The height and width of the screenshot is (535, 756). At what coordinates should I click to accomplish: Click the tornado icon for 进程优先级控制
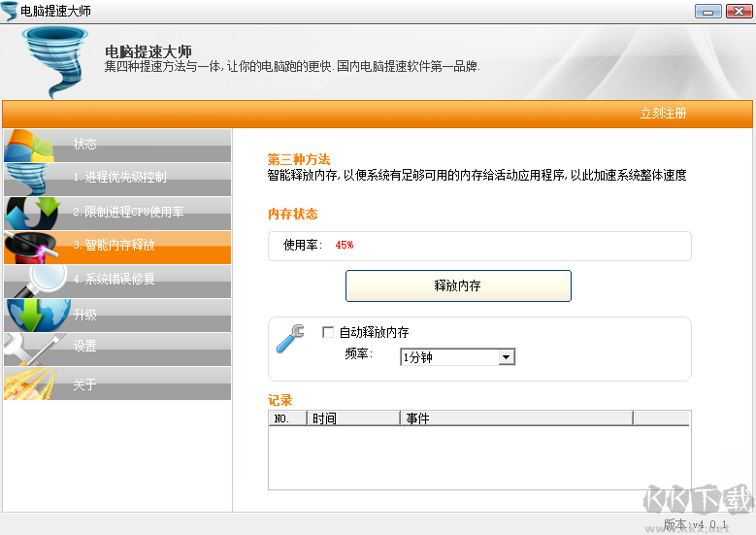point(29,179)
